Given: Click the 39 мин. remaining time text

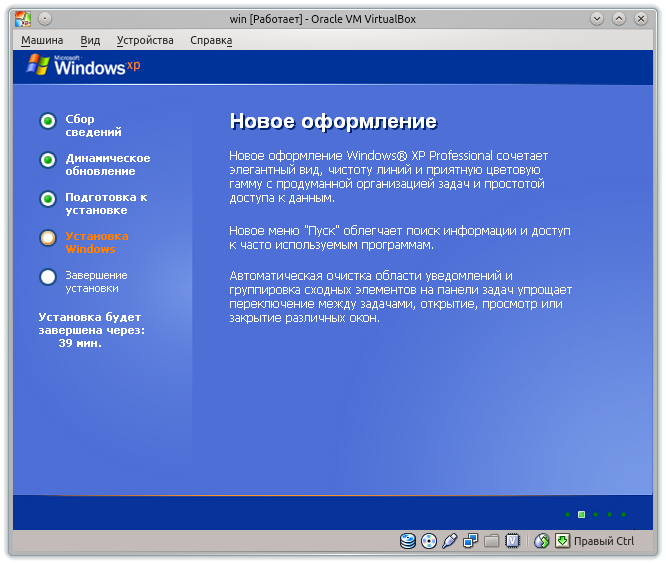Looking at the screenshot, I should coord(80,343).
